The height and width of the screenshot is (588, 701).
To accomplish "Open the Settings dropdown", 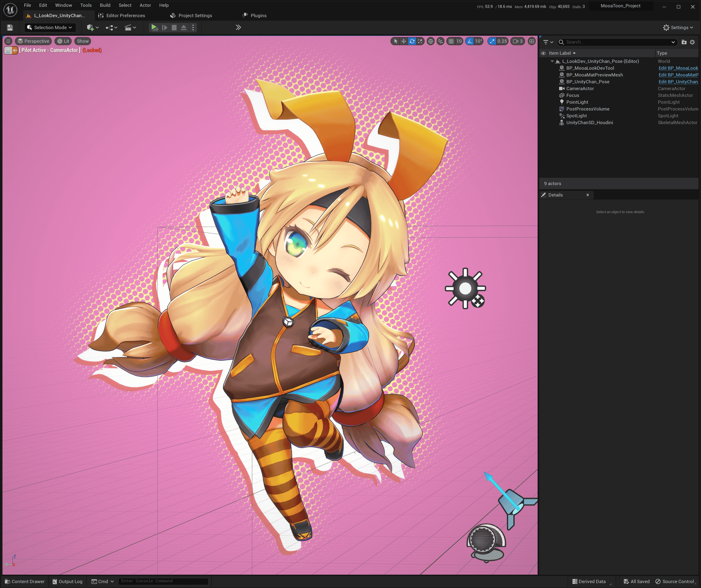I will (x=678, y=27).
